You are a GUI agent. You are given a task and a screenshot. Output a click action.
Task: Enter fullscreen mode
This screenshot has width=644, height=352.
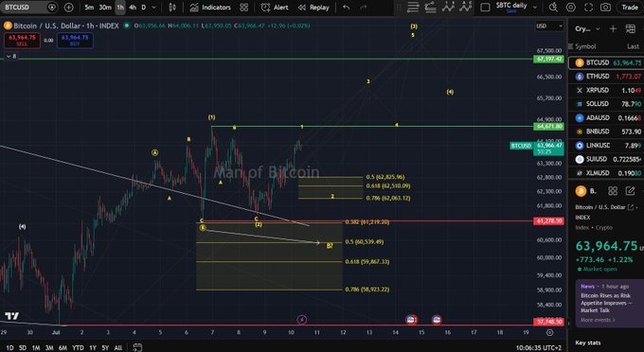click(588, 8)
